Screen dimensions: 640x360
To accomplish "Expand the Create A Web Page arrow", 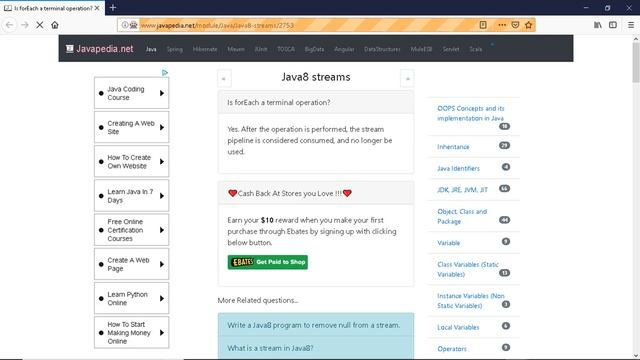I will point(162,264).
